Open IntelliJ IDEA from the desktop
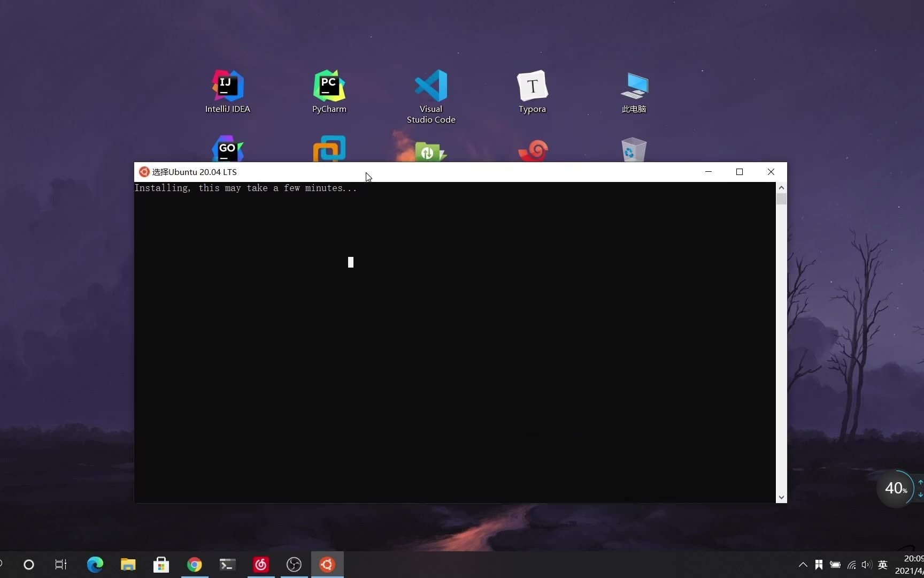Viewport: 924px width, 578px height. pyautogui.click(x=227, y=91)
